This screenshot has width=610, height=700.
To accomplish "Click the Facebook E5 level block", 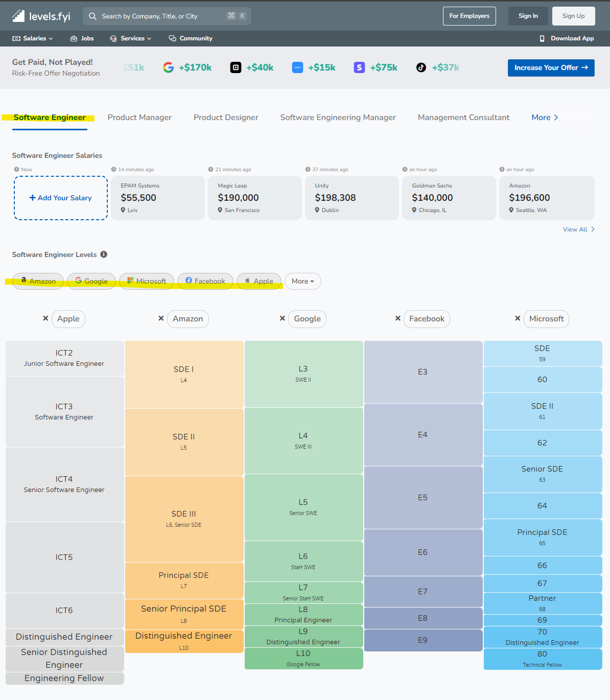I will point(424,498).
